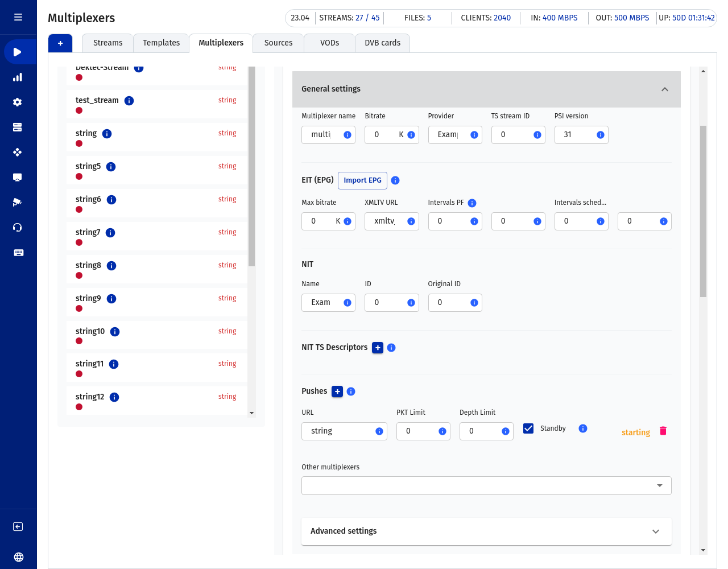
Task: Click the support headset sidebar icon
Action: point(18,228)
